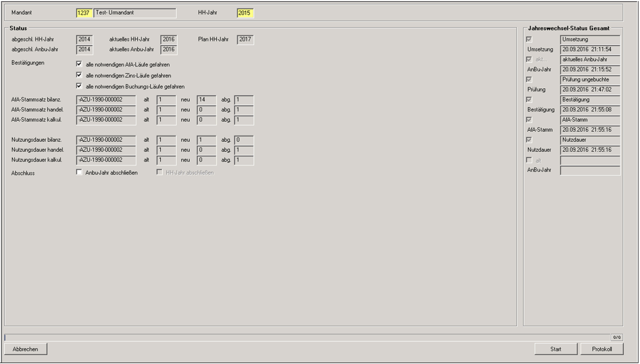Open the Protokoll log
Screen dimensions: 640x364
pyautogui.click(x=602, y=349)
